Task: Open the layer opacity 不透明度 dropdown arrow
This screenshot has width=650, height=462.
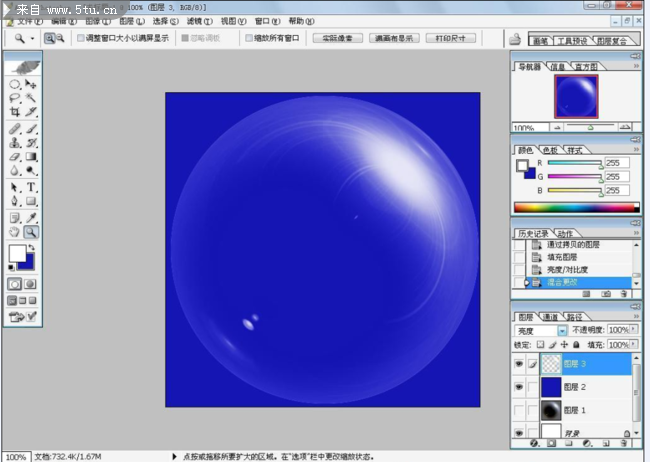Action: (x=633, y=330)
